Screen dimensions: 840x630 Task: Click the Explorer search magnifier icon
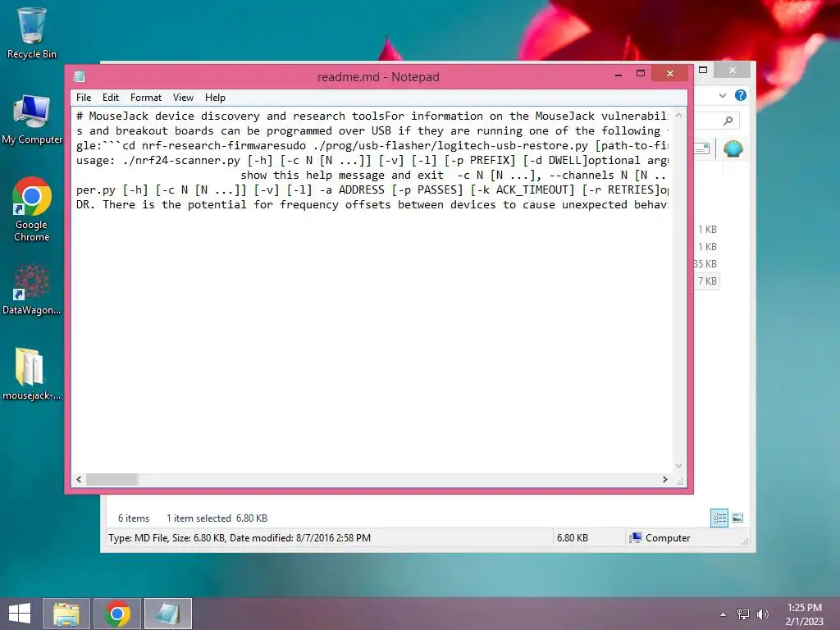728,121
